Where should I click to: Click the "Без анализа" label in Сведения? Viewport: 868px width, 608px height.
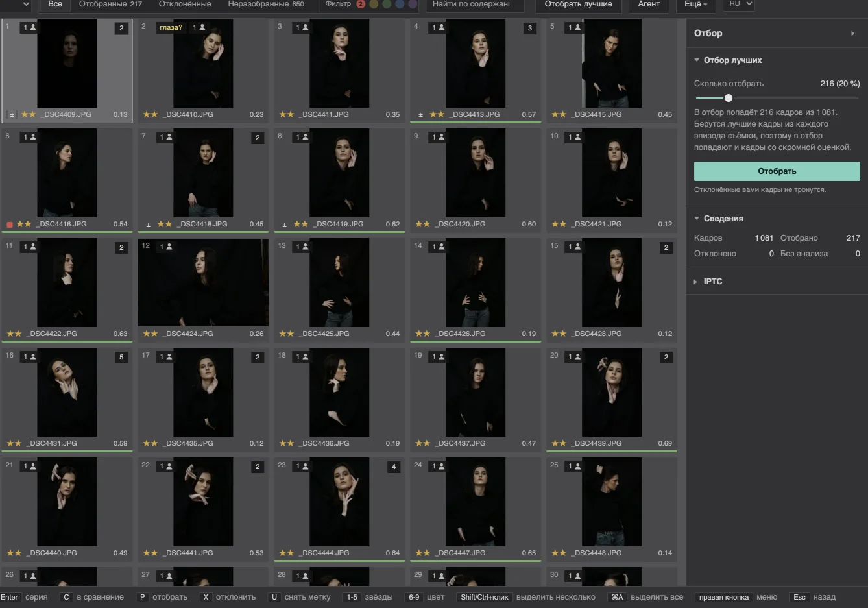(x=804, y=254)
